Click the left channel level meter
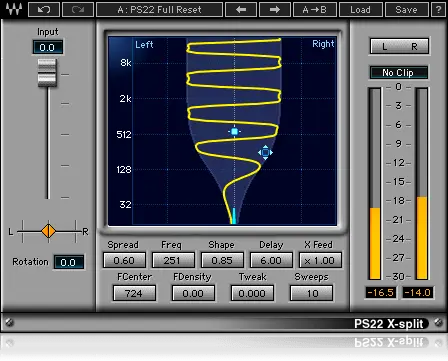Image resolution: width=448 pixels, height=361 pixels. [375, 184]
